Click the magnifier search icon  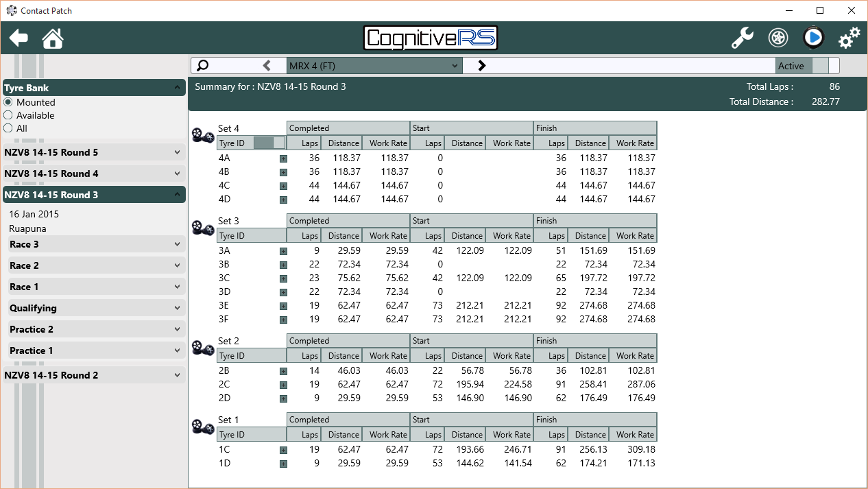pyautogui.click(x=202, y=66)
